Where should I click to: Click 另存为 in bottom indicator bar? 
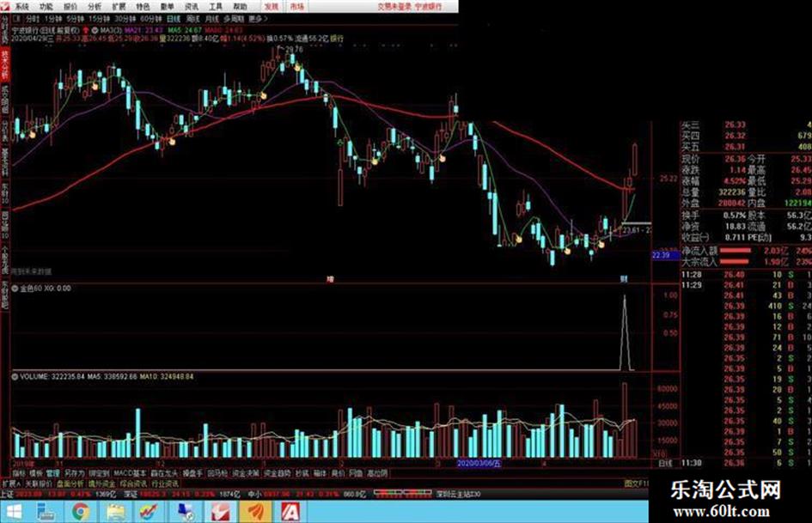pos(74,473)
